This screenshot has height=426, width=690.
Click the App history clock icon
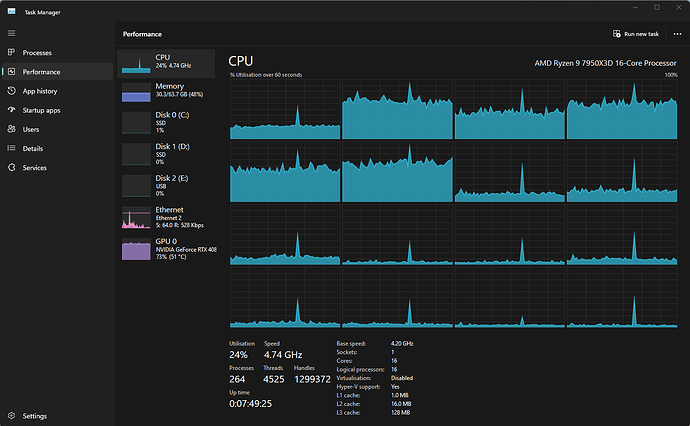pos(11,91)
